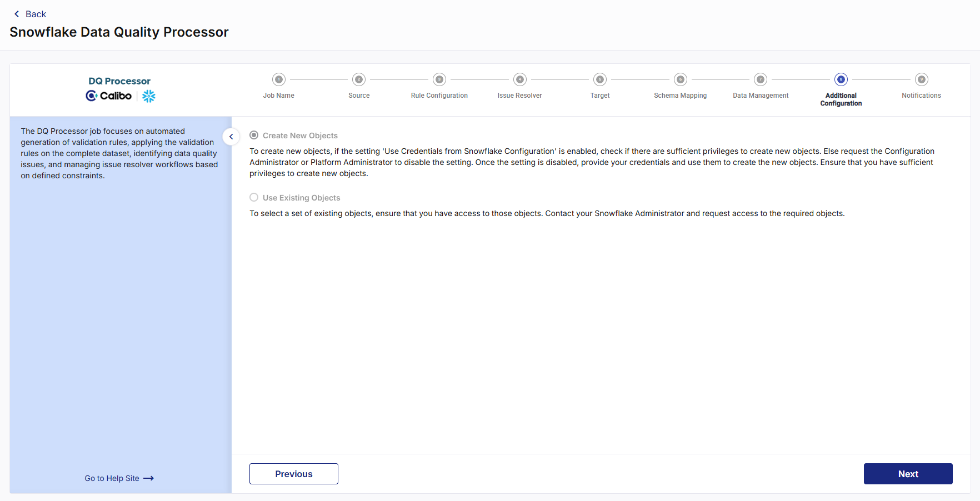980x501 pixels.
Task: Click the Issue Resolver step label
Action: point(520,96)
